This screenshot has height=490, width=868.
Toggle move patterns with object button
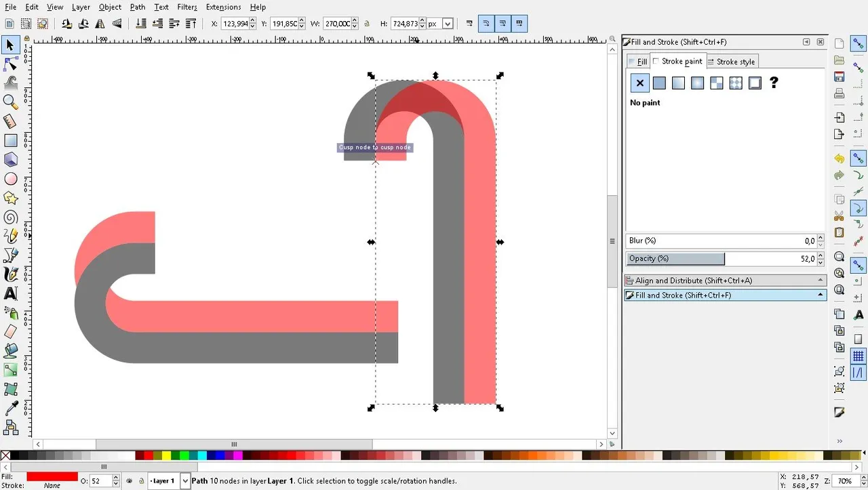(519, 24)
